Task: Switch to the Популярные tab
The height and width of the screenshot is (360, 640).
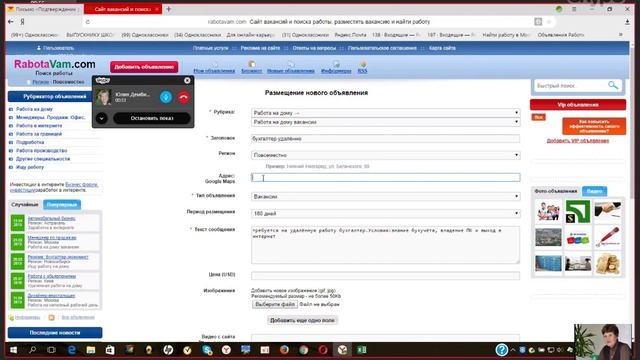Action: [62, 204]
